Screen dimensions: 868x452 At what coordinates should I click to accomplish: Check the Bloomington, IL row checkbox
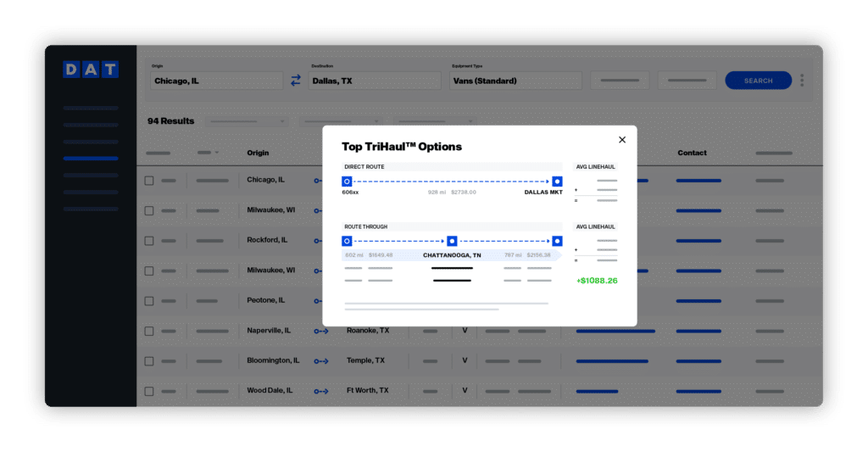tap(149, 361)
